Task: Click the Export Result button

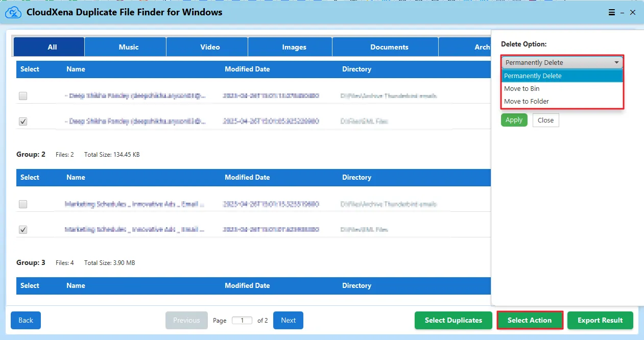Action: coord(600,320)
